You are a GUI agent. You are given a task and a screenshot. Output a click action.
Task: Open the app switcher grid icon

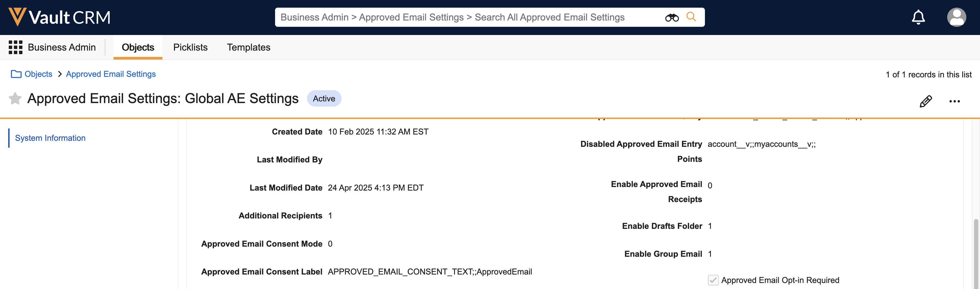[x=15, y=47]
